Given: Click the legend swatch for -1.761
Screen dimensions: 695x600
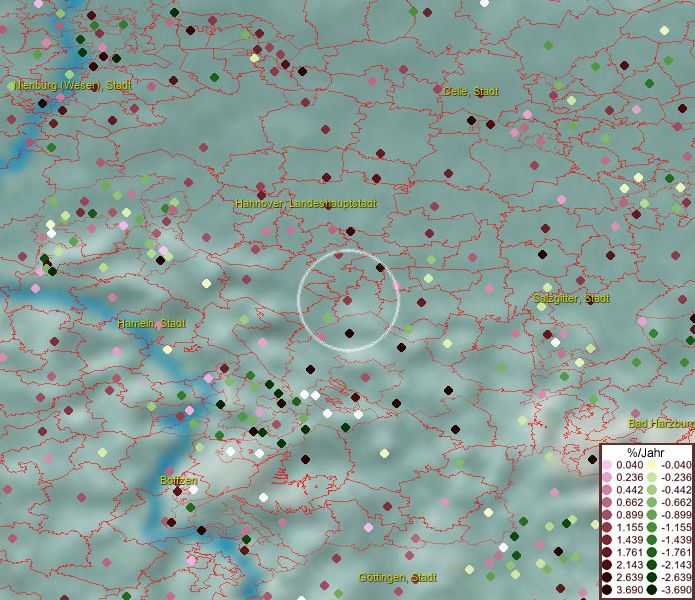Looking at the screenshot, I should [652, 553].
